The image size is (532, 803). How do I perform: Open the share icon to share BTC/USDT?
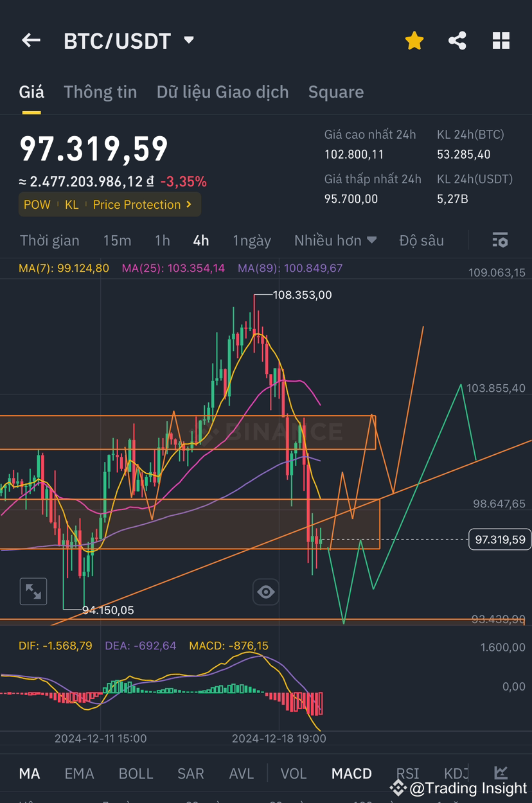tap(457, 40)
